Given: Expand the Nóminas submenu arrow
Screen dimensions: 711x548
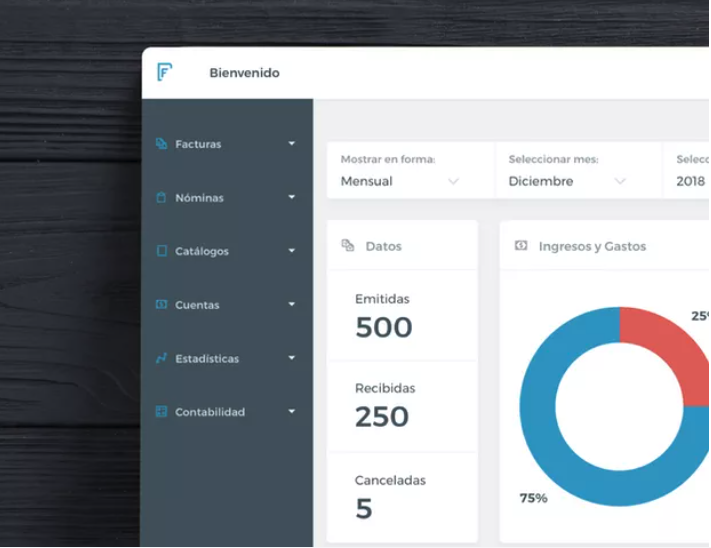Looking at the screenshot, I should point(292,198).
